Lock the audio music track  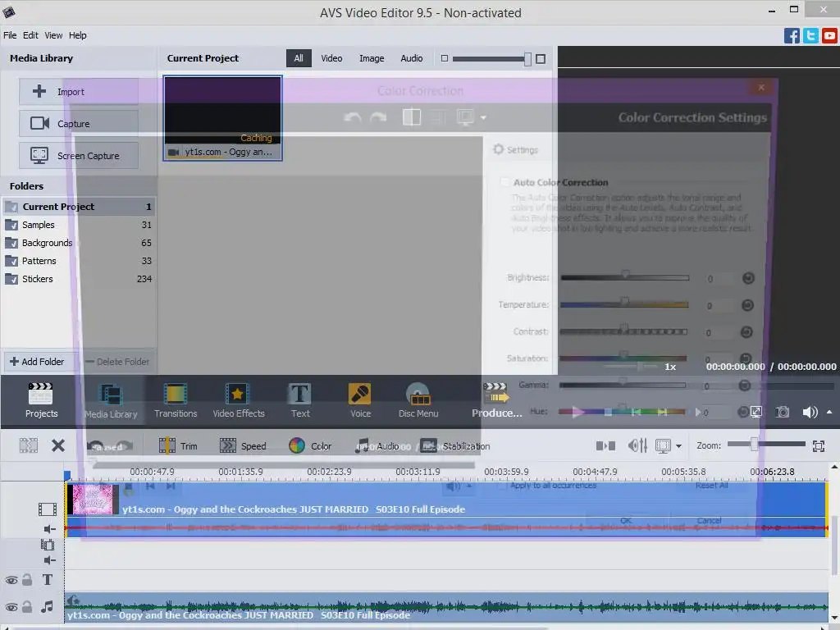(x=27, y=606)
